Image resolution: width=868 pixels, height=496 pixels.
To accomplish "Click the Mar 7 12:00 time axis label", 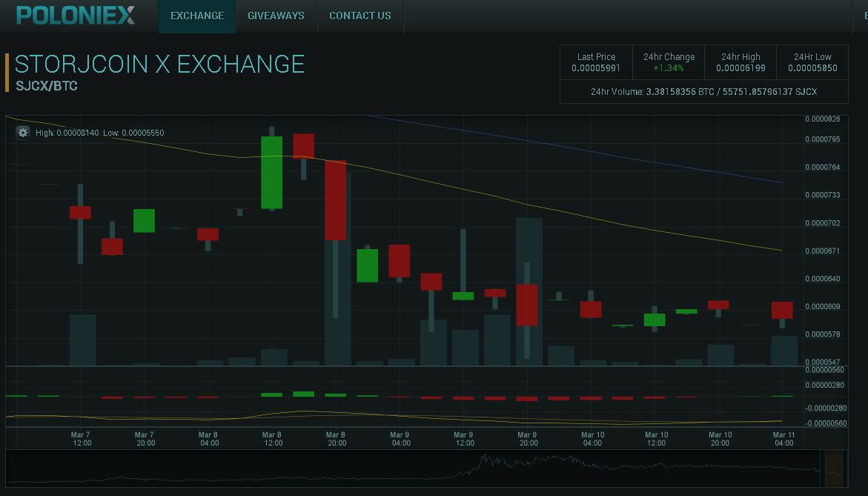I will click(x=81, y=439).
